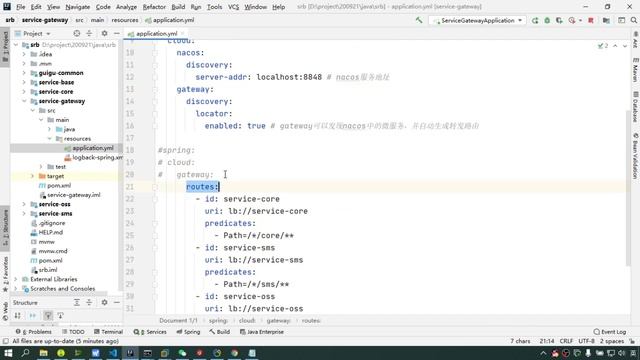Hide the Project panel with minus icon
Image resolution: width=640 pixels, height=360 pixels.
click(x=117, y=33)
